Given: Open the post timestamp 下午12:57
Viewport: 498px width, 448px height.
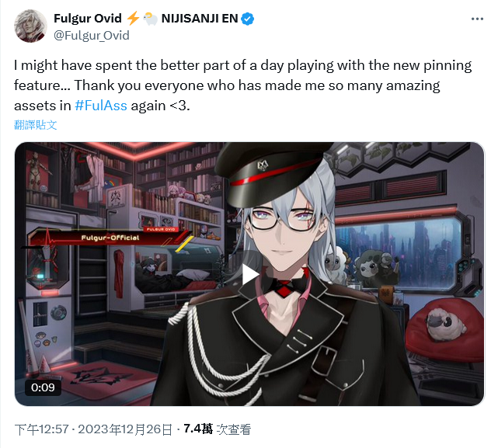Looking at the screenshot, I should [42, 429].
